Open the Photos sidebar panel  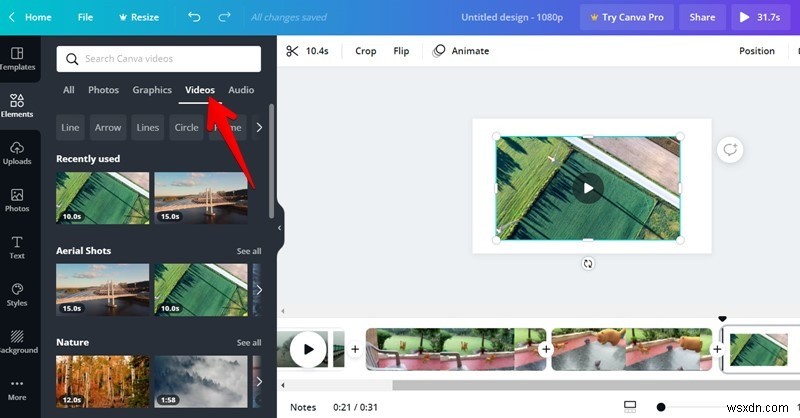click(x=17, y=200)
